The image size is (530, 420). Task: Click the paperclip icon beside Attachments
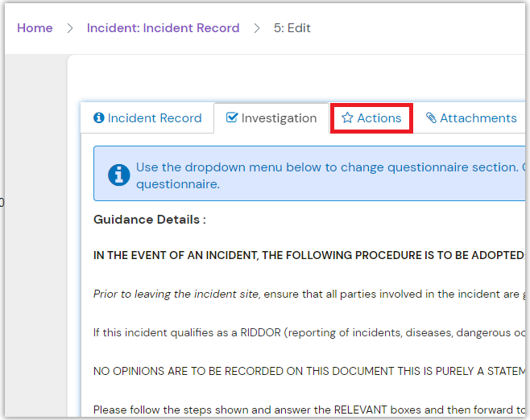coord(431,118)
